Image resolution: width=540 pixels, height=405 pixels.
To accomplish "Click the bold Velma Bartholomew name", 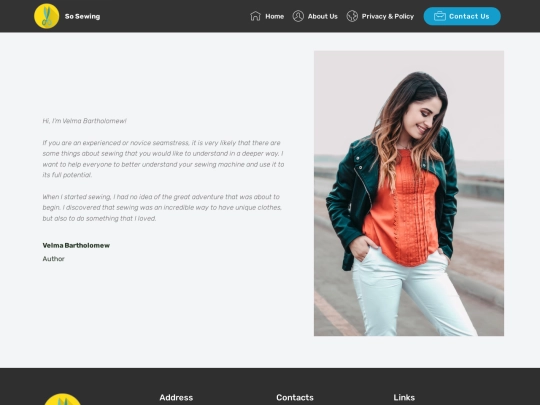I will [x=76, y=245].
